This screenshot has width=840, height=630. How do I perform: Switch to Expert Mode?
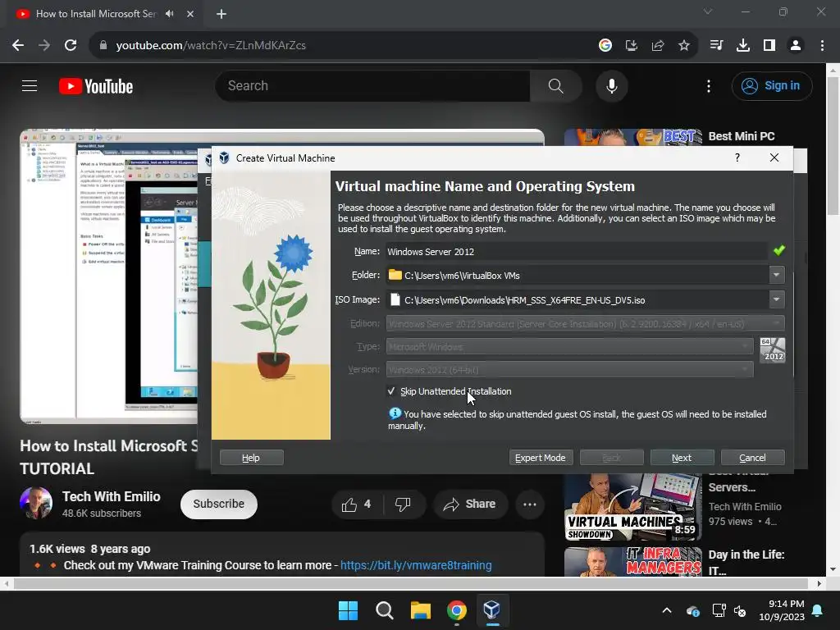[541, 458]
